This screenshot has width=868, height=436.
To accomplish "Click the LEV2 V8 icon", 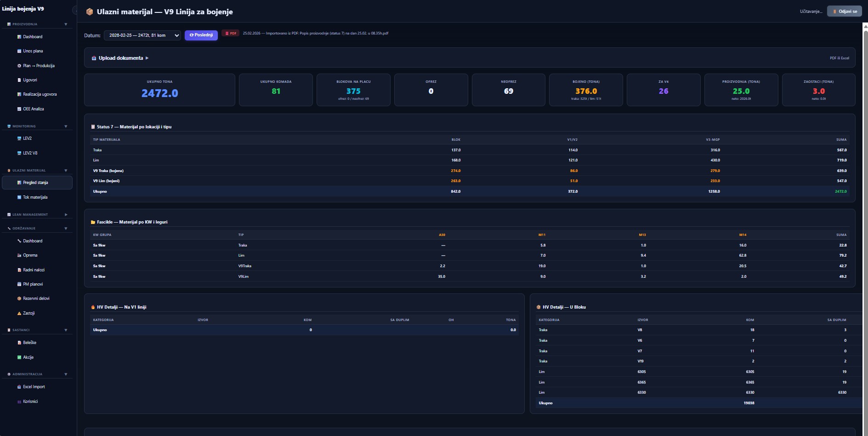I will (19, 153).
